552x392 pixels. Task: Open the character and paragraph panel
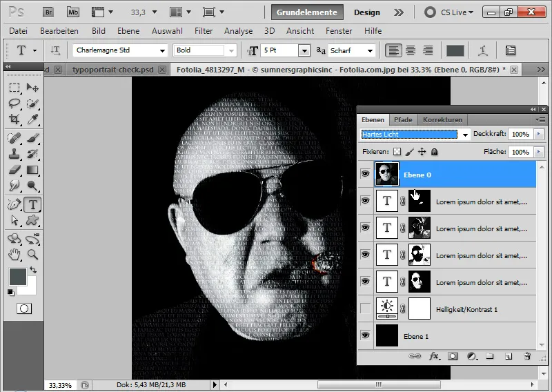coord(511,50)
